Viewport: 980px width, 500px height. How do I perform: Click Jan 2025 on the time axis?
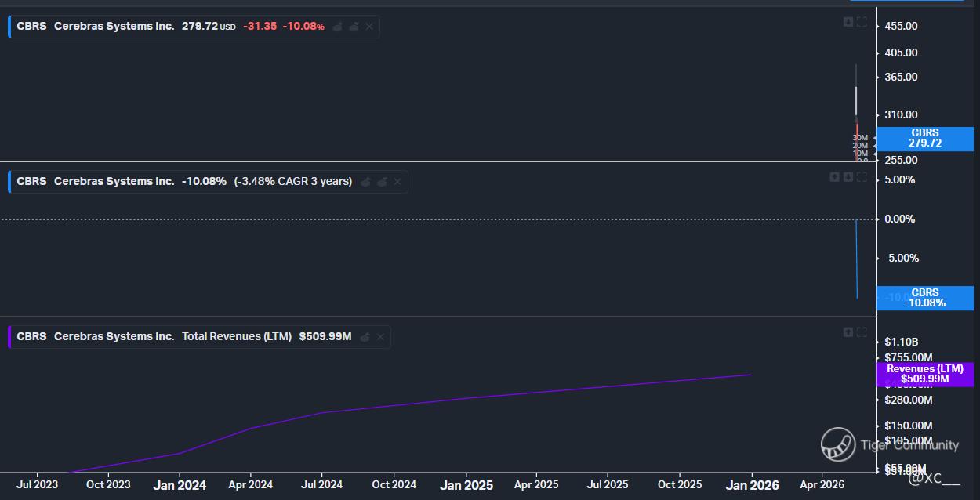coord(466,485)
